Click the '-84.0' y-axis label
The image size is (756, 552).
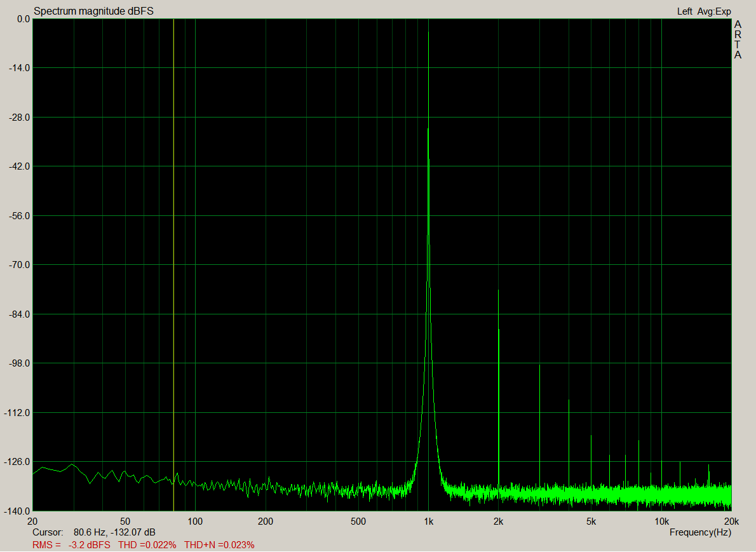tap(19, 314)
